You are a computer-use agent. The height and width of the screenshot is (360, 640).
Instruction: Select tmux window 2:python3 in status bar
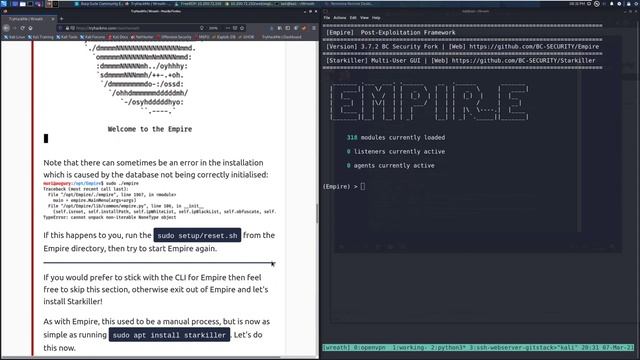[x=448, y=348]
